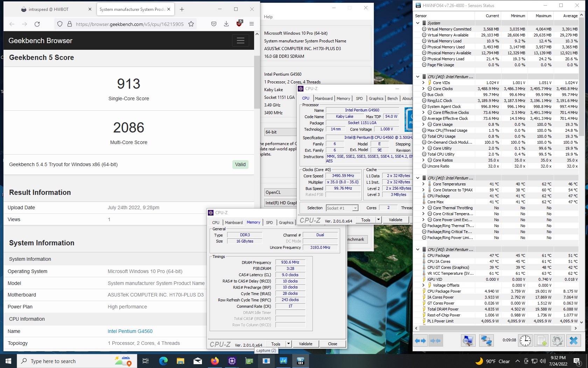The width and height of the screenshot is (588, 368).
Task: Click HWiNFO expand columns arrows icon
Action: pyautogui.click(x=420, y=340)
